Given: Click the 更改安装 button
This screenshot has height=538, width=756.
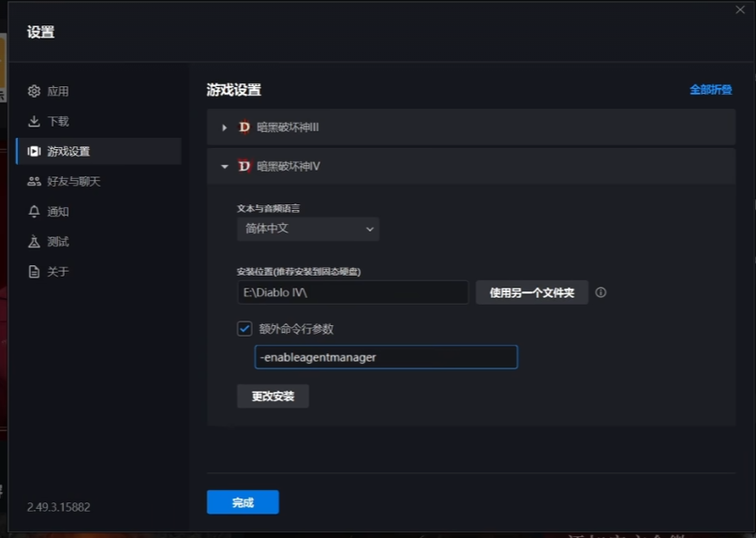Looking at the screenshot, I should (x=273, y=396).
